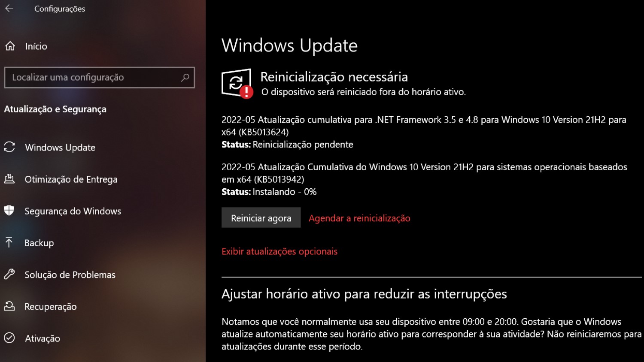The width and height of the screenshot is (644, 362).
Task: Open Exibir atualizações opcionais link
Action: pyautogui.click(x=279, y=251)
